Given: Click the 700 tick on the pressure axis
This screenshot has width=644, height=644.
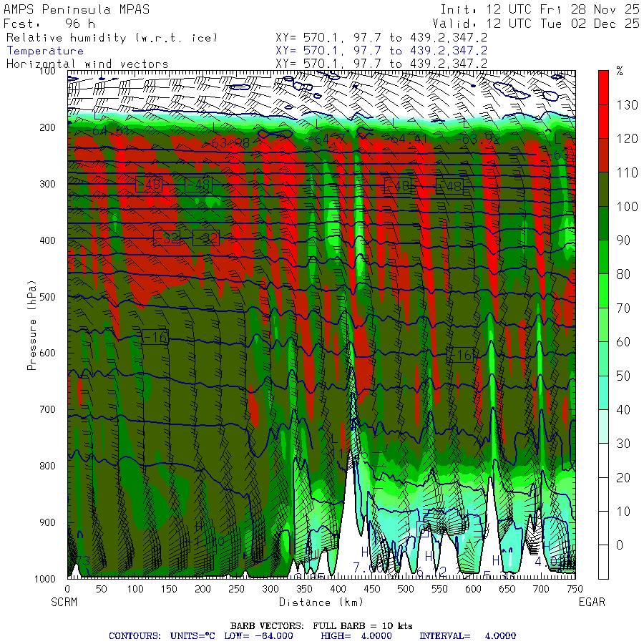Looking at the screenshot, I should [x=47, y=409].
